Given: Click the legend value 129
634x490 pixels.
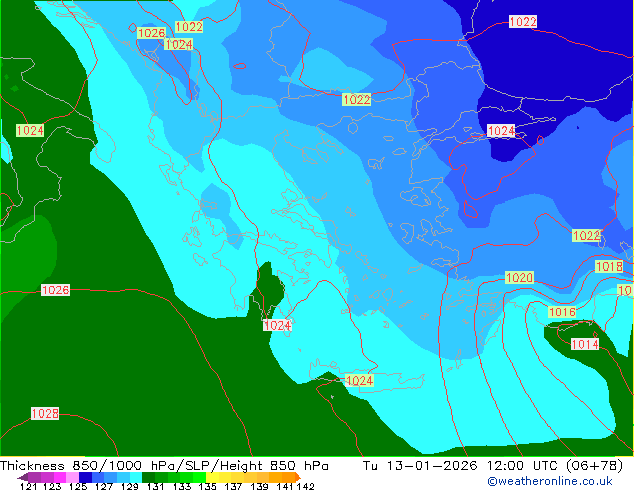Looking at the screenshot, I should (x=129, y=486).
